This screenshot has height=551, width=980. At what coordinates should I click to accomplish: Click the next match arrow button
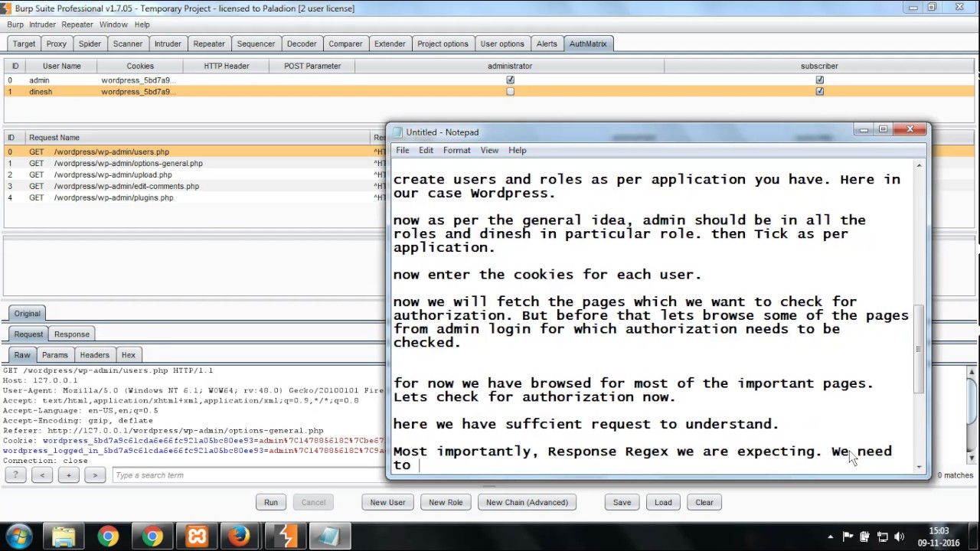(95, 475)
